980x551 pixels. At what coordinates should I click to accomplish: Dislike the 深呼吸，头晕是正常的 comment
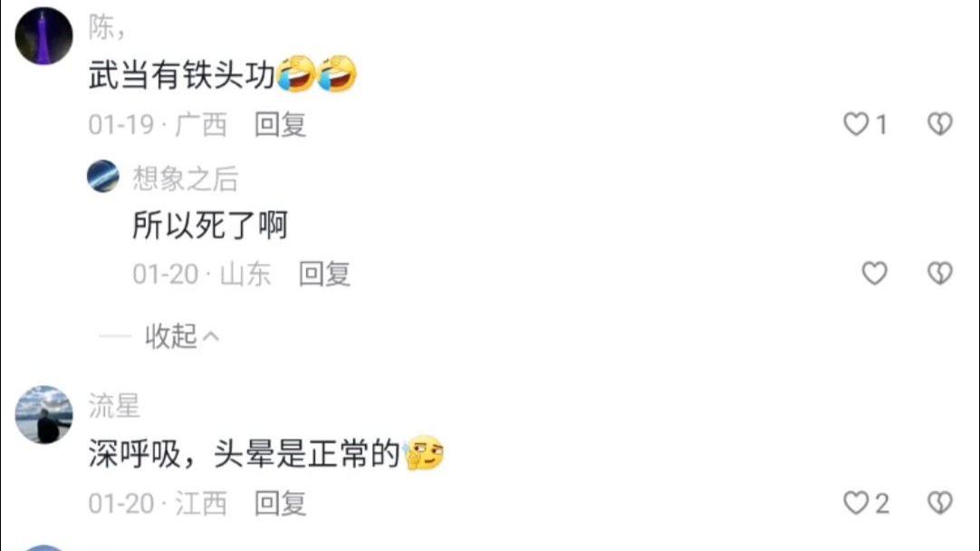click(939, 503)
